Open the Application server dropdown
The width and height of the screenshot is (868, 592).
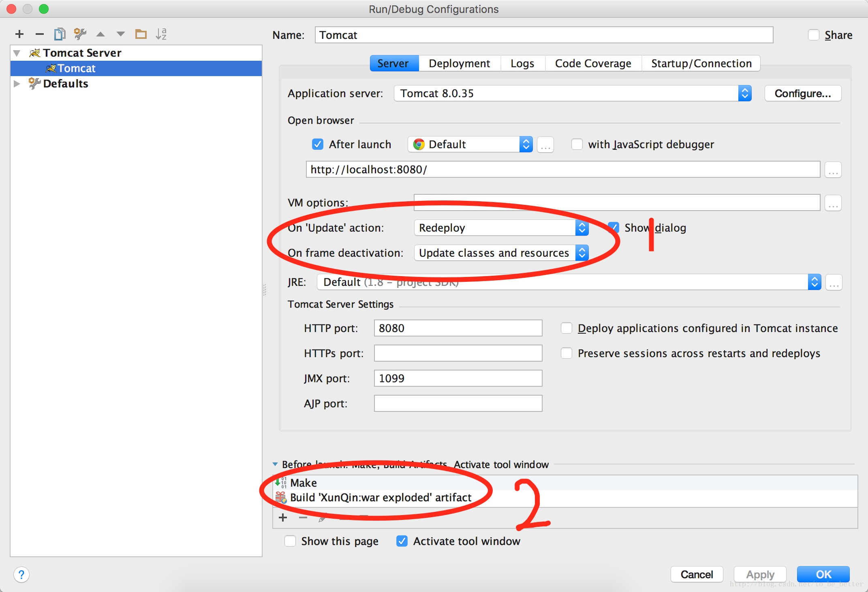tap(573, 94)
